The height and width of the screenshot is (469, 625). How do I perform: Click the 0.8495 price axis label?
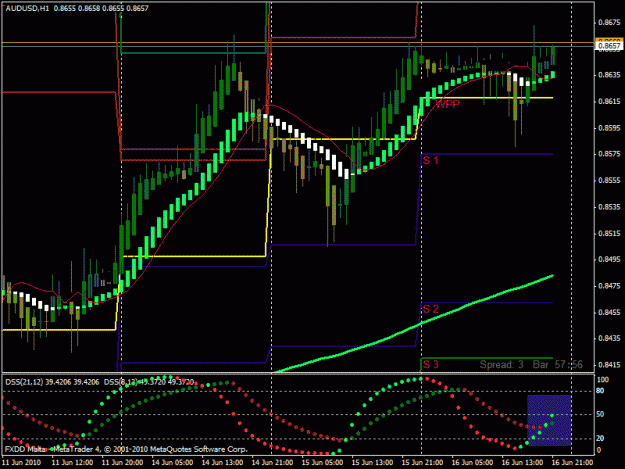pyautogui.click(x=609, y=259)
